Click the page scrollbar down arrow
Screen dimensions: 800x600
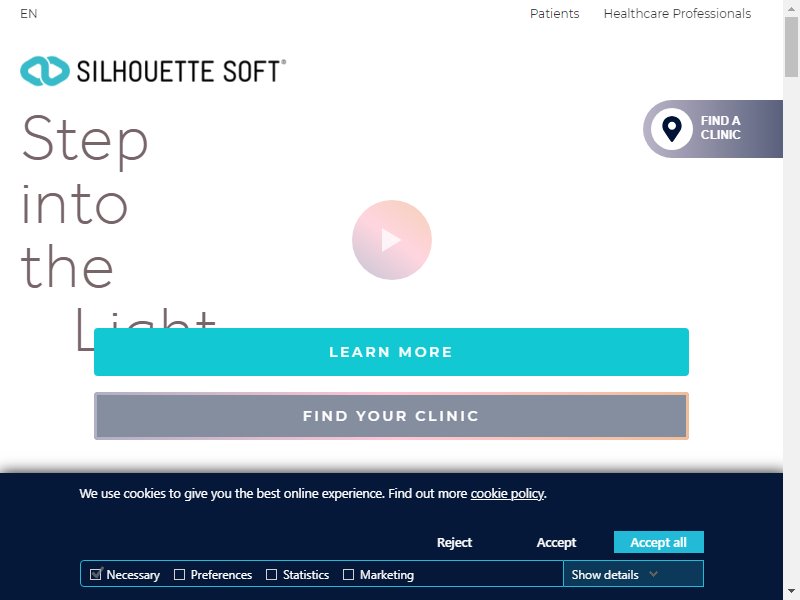[791, 592]
